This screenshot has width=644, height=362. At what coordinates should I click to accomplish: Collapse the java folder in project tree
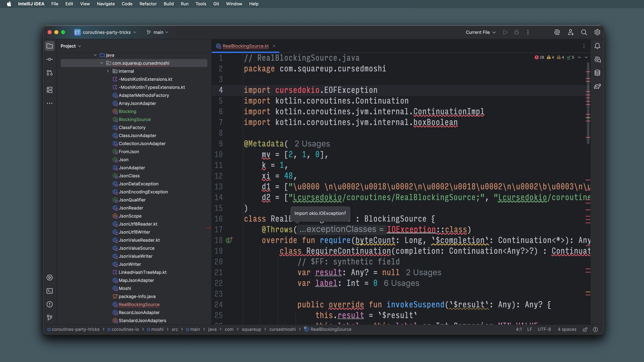pyautogui.click(x=95, y=55)
